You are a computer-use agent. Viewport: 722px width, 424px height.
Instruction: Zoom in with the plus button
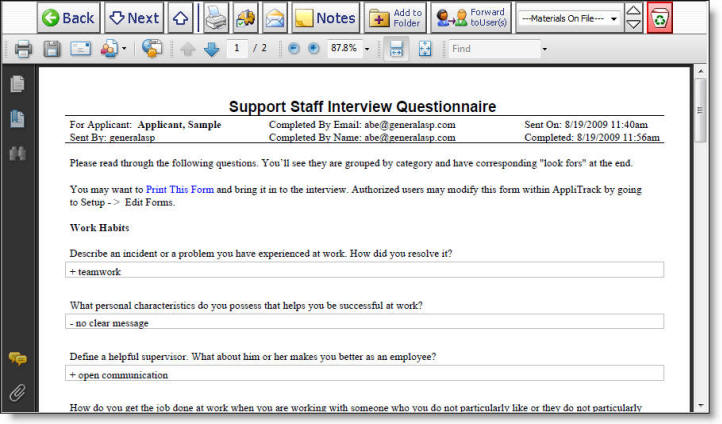[x=313, y=48]
